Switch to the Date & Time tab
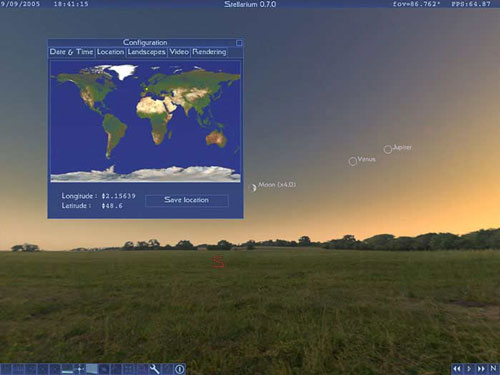This screenshot has width=500, height=375. coord(71,52)
